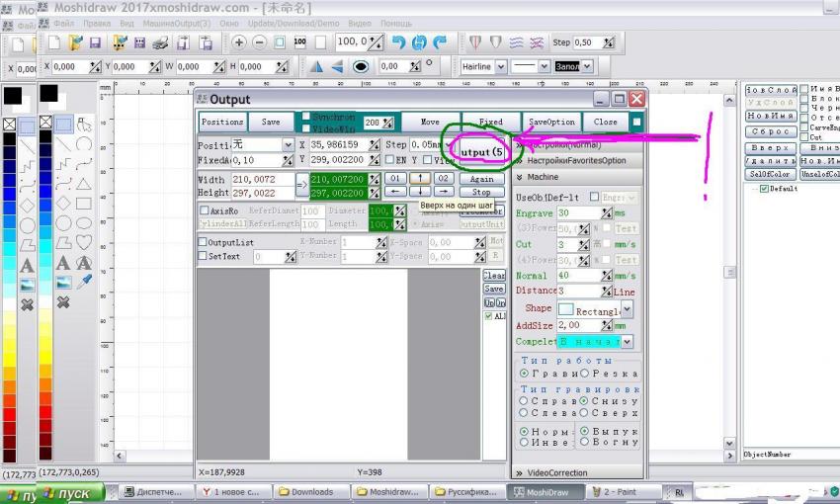Click the save floppy disk icon
This screenshot has width=840, height=504.
point(96,42)
